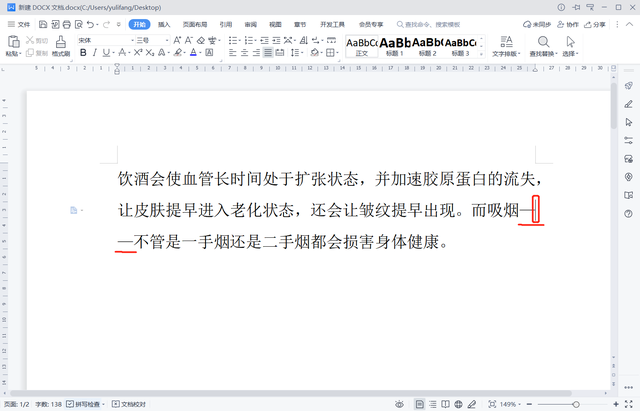Toggle the spell check checkbox in status bar
640x411 pixels.
click(x=70, y=404)
